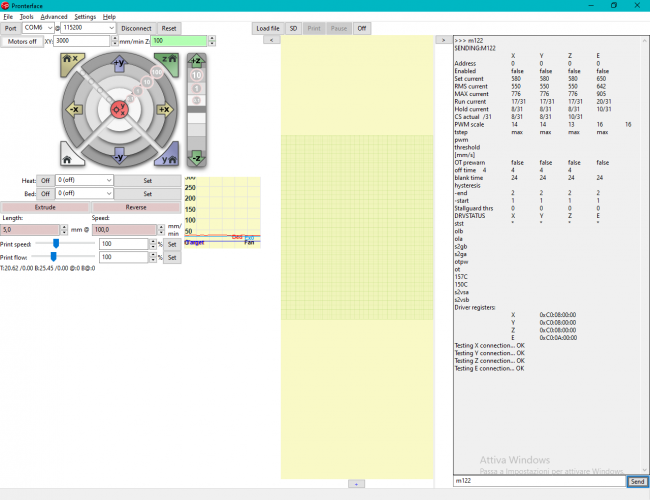Turn off the hotend Heat

(x=45, y=180)
